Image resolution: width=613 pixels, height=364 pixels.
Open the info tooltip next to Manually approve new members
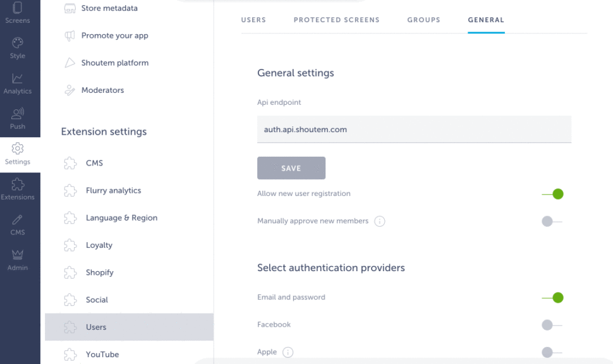(x=380, y=221)
